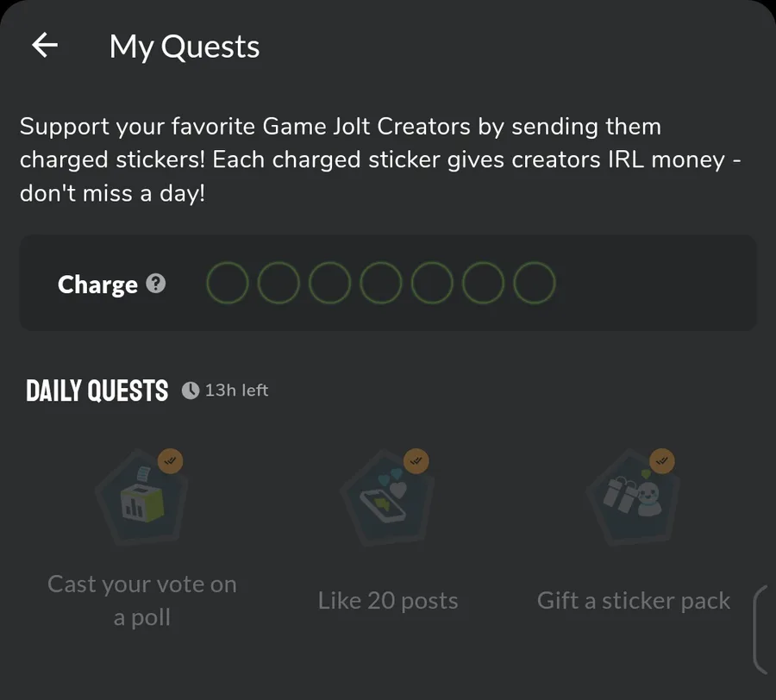Viewport: 776px width, 700px height.
Task: Open the gift sticker pack quest icon
Action: point(634,500)
